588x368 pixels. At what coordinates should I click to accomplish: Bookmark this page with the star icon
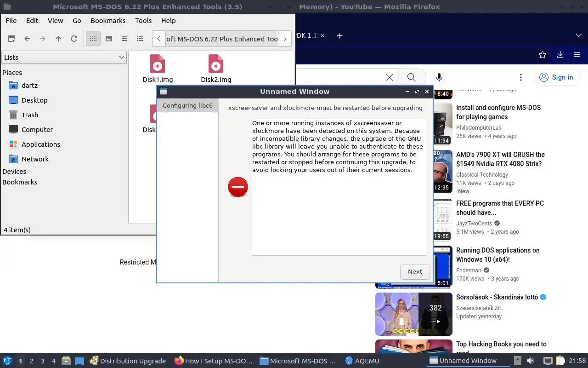[x=543, y=55]
